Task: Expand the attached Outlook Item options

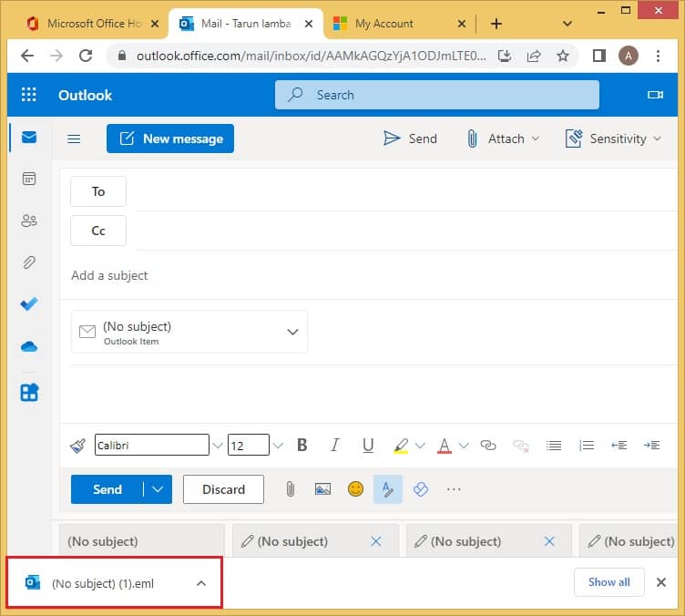Action: [292, 332]
